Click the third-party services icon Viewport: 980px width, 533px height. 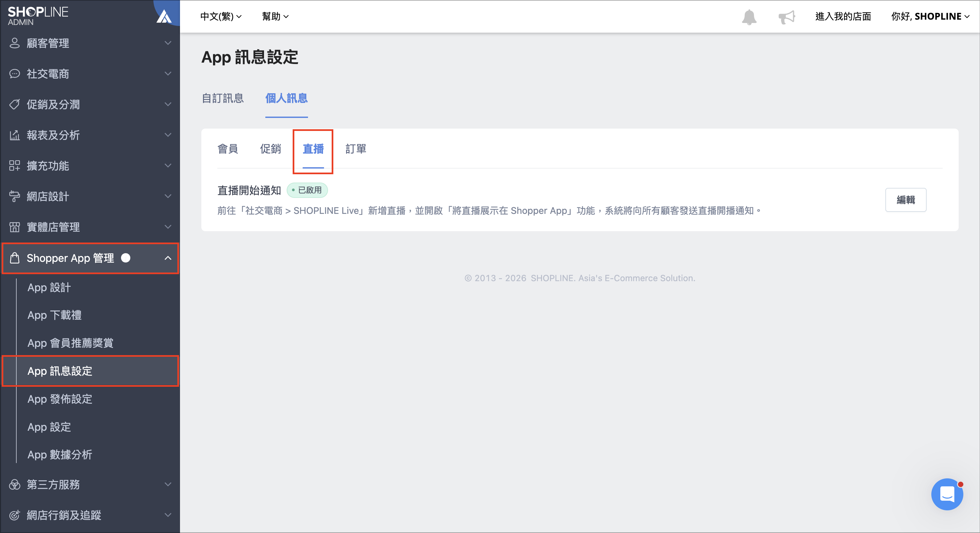click(x=14, y=484)
